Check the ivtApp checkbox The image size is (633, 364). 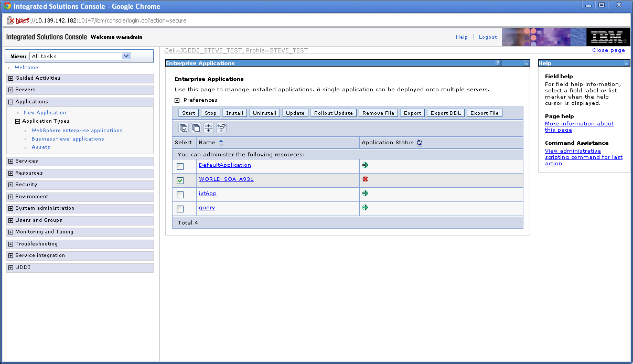[180, 195]
